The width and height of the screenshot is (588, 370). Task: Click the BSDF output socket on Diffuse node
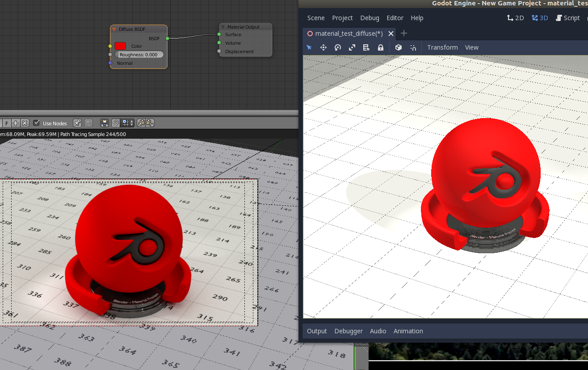pyautogui.click(x=167, y=38)
